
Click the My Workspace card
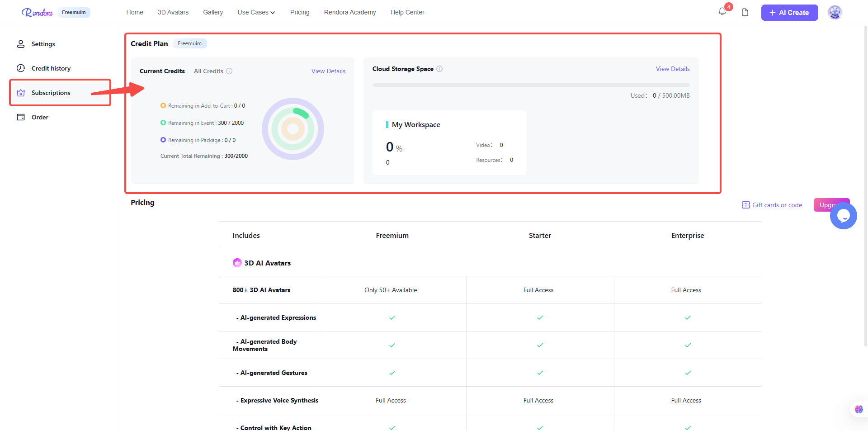(449, 142)
